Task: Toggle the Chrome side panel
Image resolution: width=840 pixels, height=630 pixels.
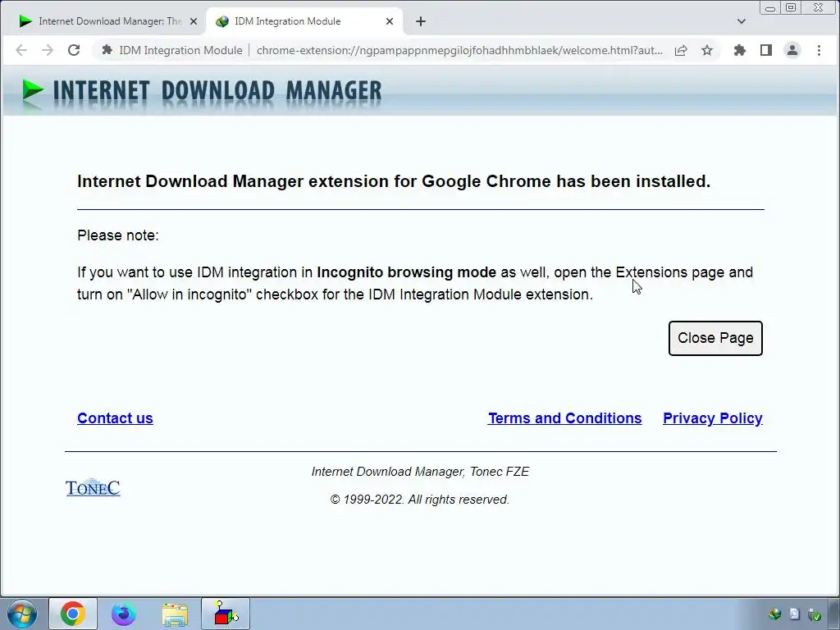Action: (766, 50)
